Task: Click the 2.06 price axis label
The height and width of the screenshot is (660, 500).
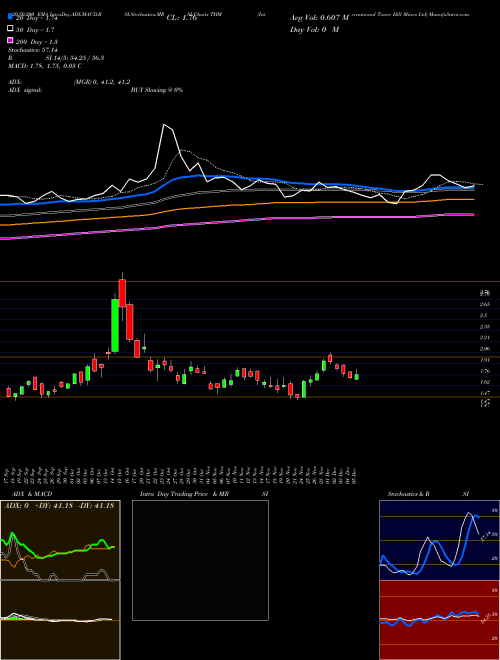Action: pyautogui.click(x=484, y=349)
